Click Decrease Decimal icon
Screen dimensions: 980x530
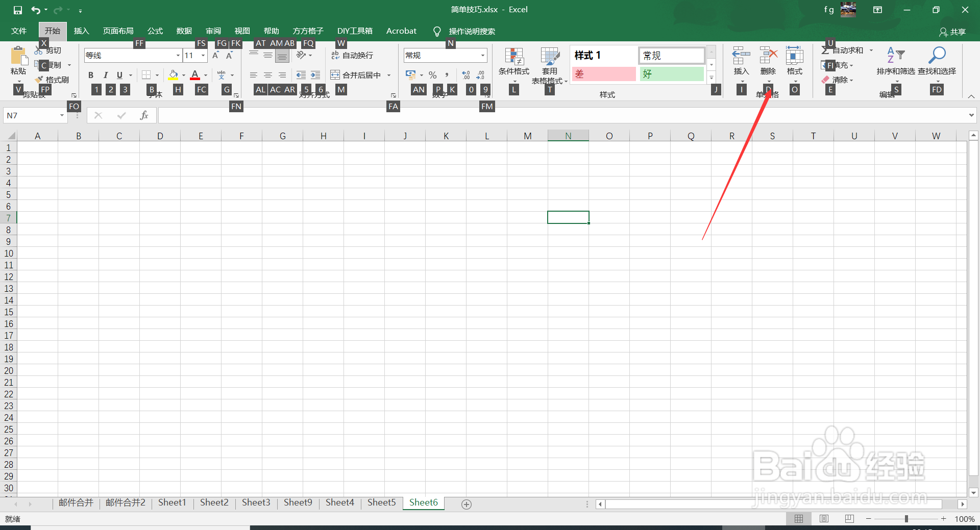point(480,75)
